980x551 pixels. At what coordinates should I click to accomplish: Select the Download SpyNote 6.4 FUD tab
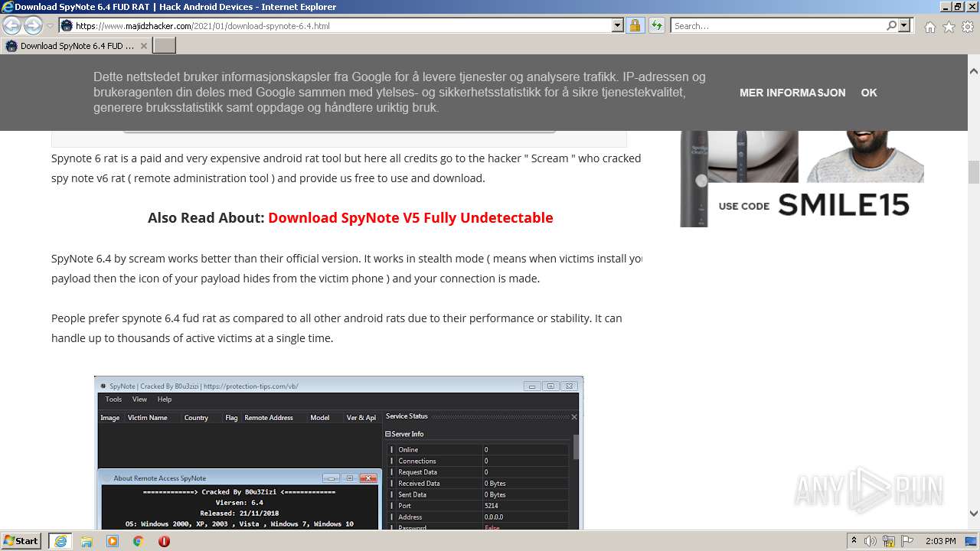77,46
